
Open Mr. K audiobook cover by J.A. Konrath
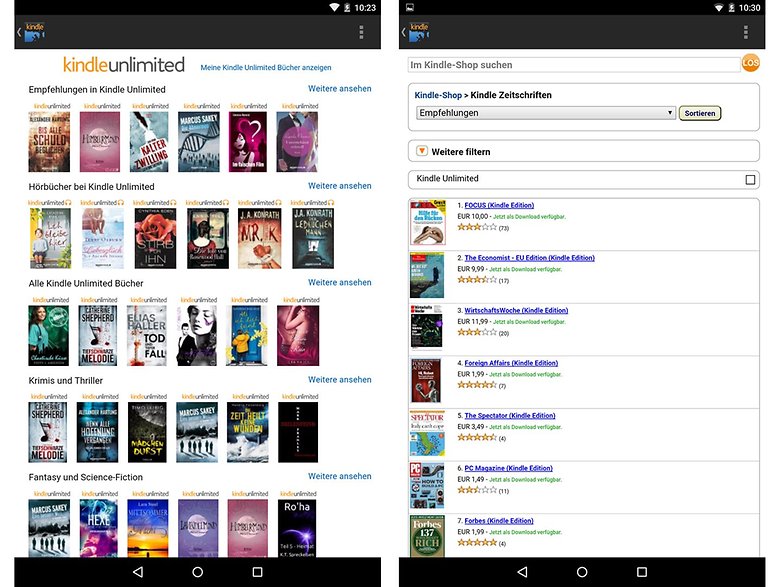pos(259,238)
